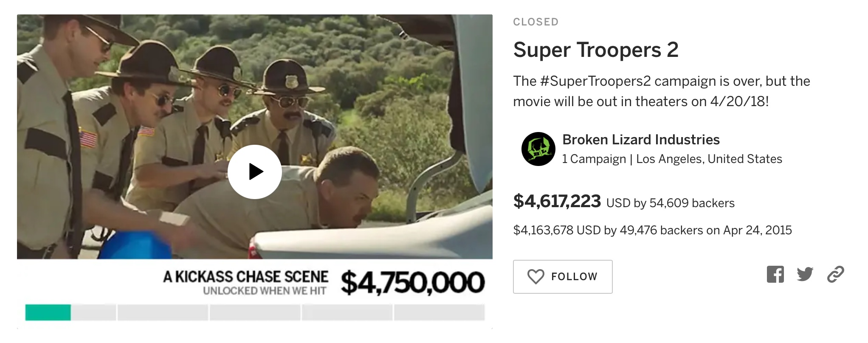This screenshot has height=343, width=868.
Task: Click the CLOSED status label
Action: pyautogui.click(x=535, y=22)
